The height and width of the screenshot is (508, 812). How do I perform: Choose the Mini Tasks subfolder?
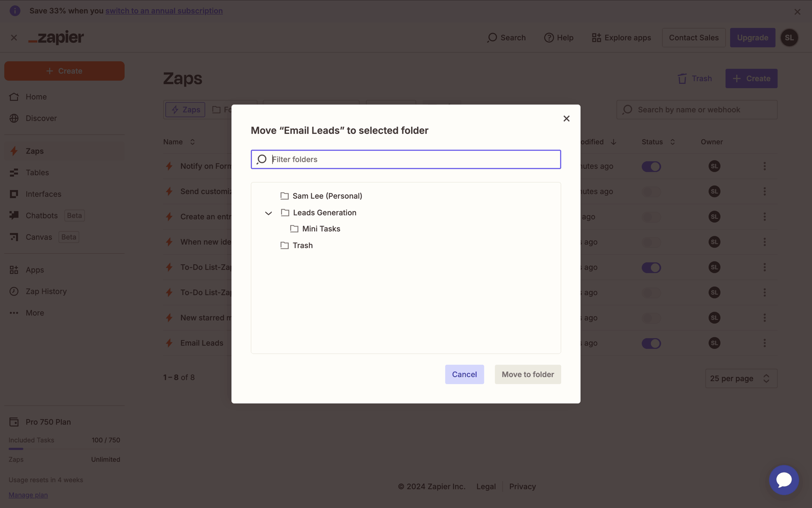315,229
